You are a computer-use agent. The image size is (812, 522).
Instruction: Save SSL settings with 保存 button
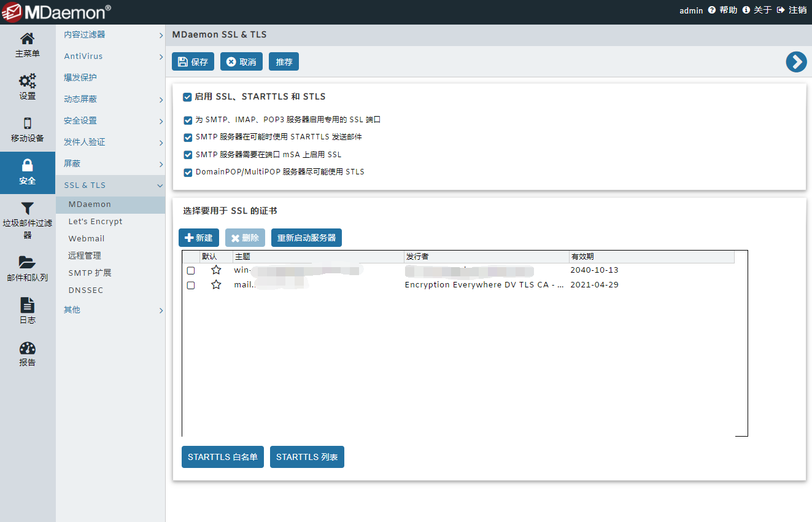pos(193,61)
